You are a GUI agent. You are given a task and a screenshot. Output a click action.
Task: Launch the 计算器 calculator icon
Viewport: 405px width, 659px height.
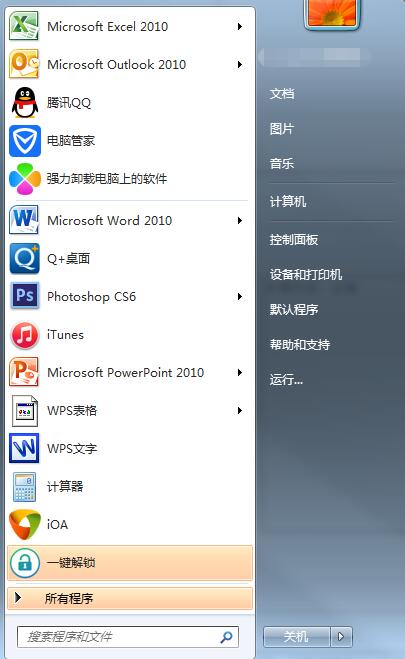click(x=24, y=487)
